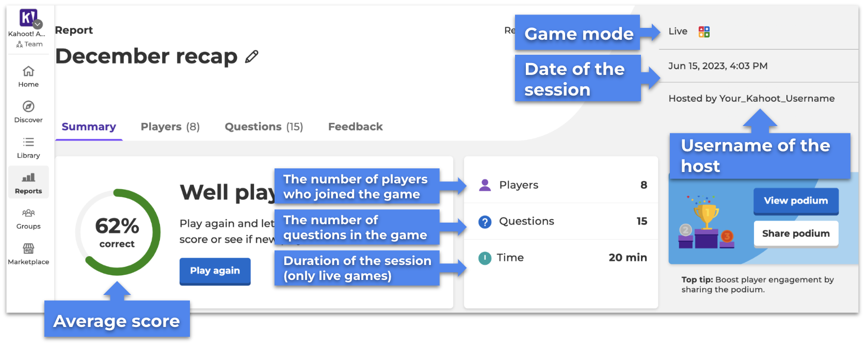Switch to the Players (8) tab

(170, 127)
